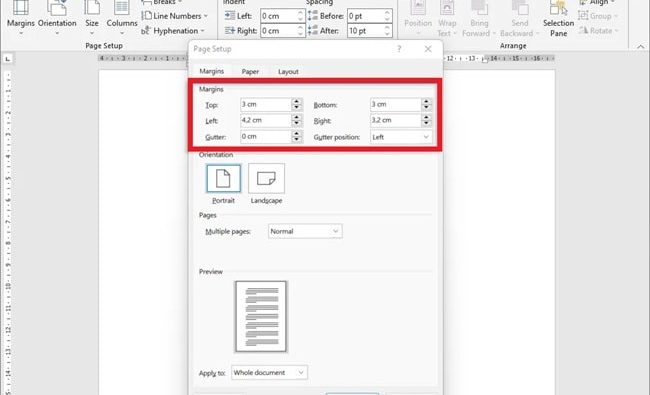The height and width of the screenshot is (395, 650).
Task: Adjust Gutter spinner
Action: (x=296, y=136)
